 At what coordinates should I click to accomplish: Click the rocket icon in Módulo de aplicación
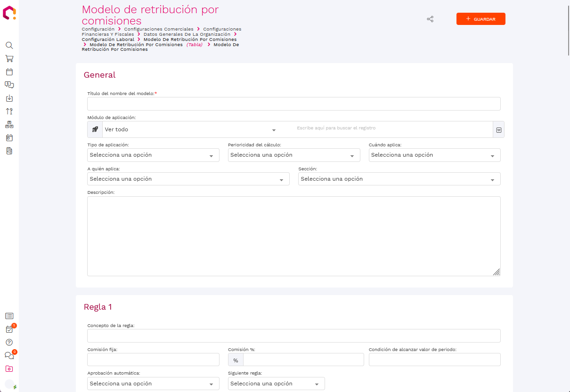pyautogui.click(x=95, y=129)
